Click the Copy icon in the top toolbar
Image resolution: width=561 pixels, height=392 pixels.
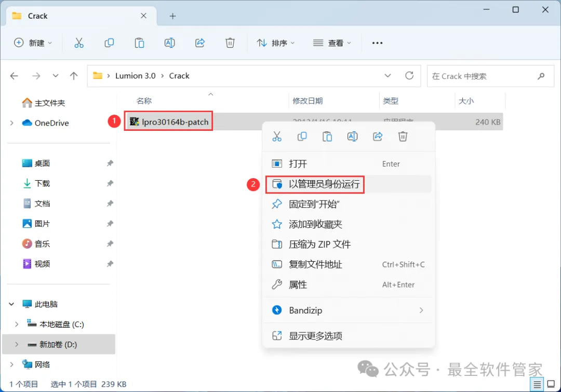tap(109, 43)
